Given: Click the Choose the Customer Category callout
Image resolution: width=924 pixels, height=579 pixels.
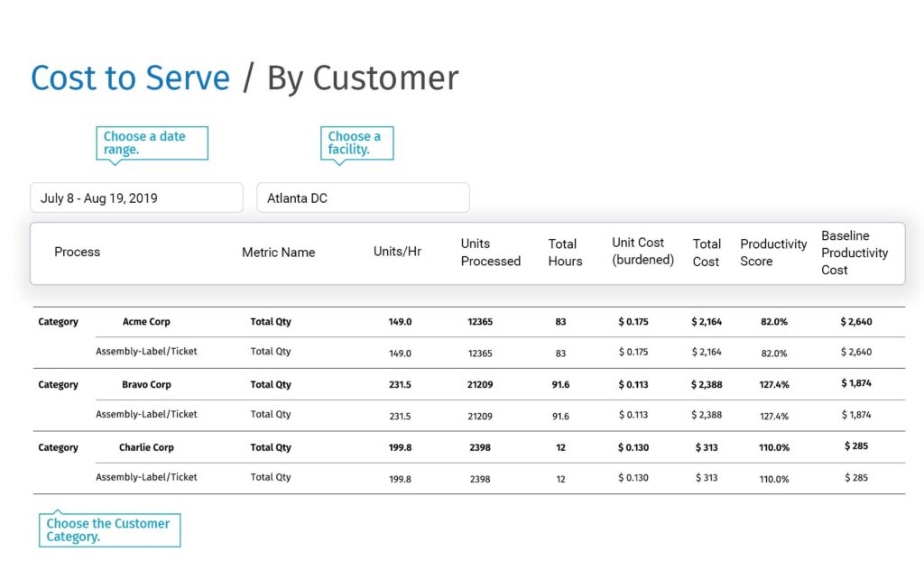Looking at the screenshot, I should pos(109,529).
